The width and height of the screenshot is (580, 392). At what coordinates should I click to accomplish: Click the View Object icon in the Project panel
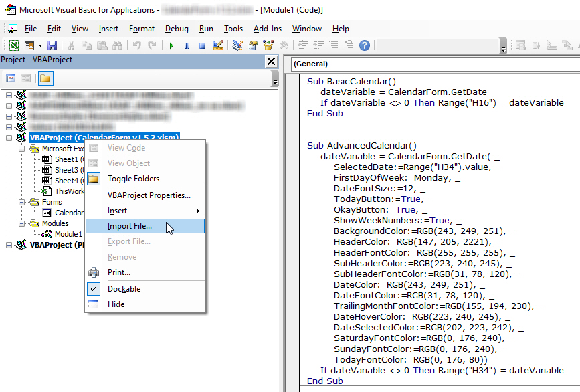pos(26,78)
